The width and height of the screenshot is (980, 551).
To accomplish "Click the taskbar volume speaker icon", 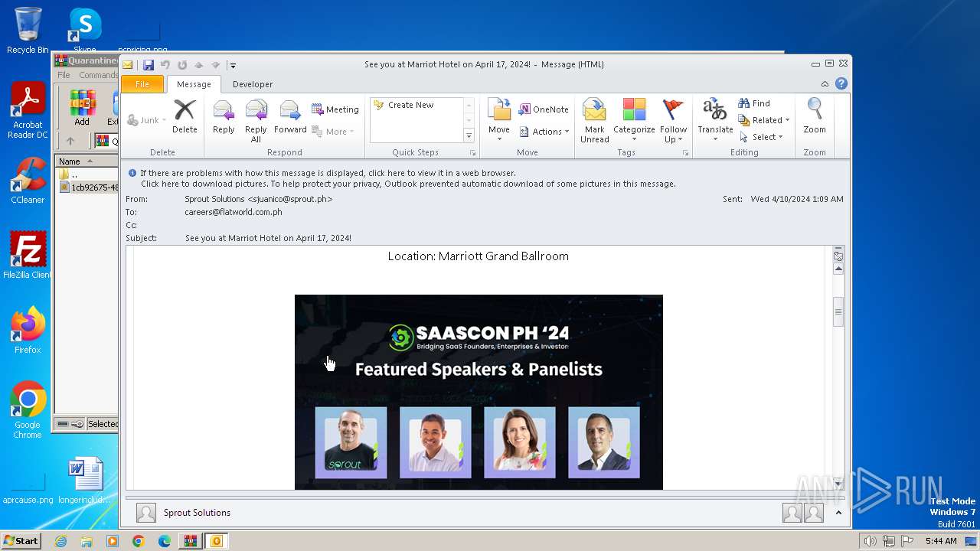I will [x=870, y=541].
